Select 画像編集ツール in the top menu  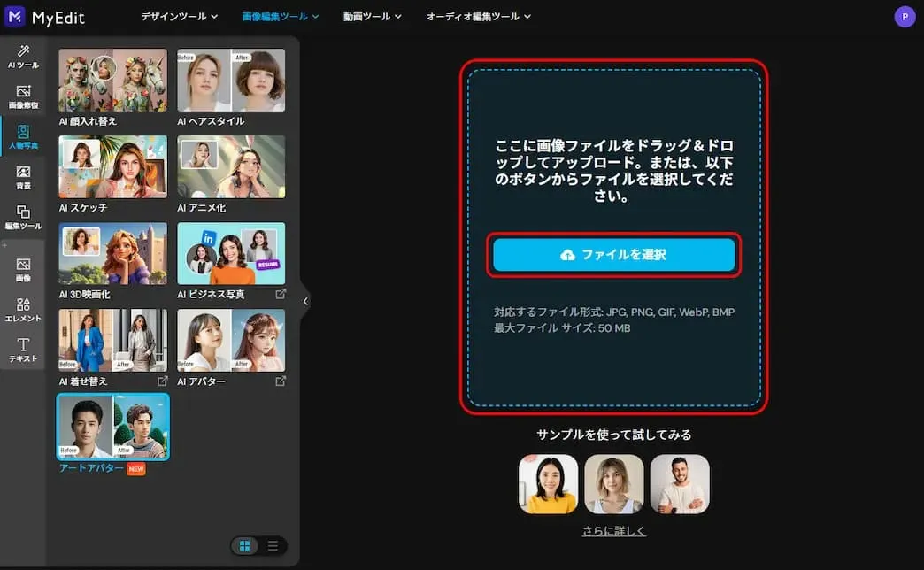(277, 16)
